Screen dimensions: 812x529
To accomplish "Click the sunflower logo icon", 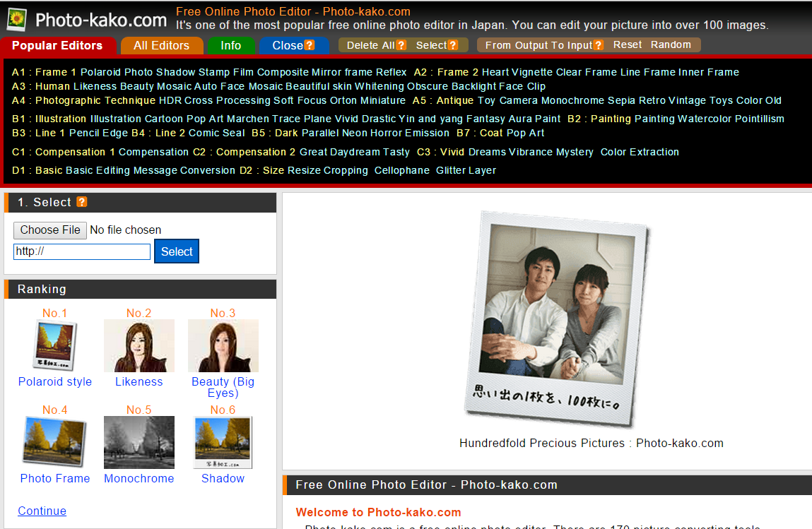I will tap(17, 20).
